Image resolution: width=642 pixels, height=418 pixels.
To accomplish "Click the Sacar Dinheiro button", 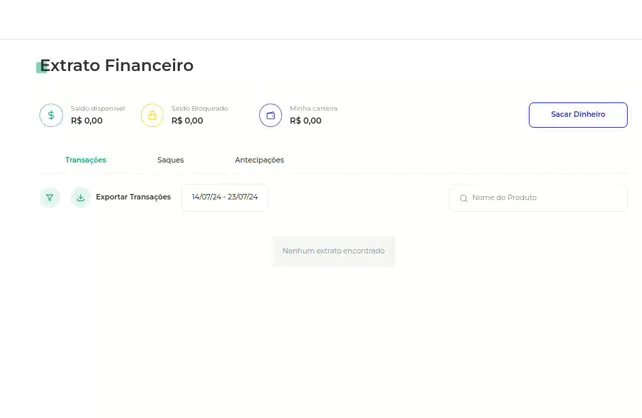I will click(578, 115).
